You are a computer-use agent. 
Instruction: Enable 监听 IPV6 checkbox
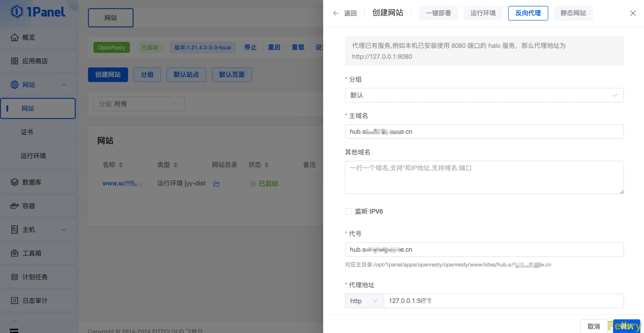[x=348, y=211]
